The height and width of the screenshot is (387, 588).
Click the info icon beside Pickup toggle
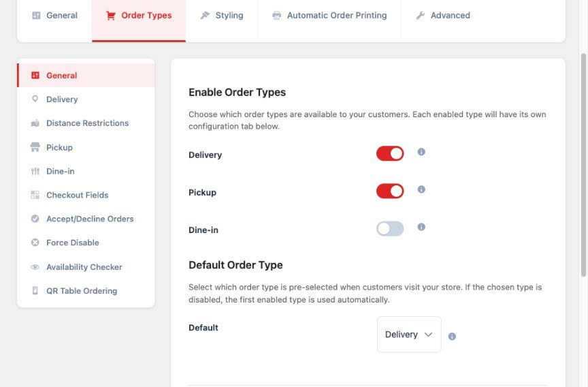coord(421,189)
